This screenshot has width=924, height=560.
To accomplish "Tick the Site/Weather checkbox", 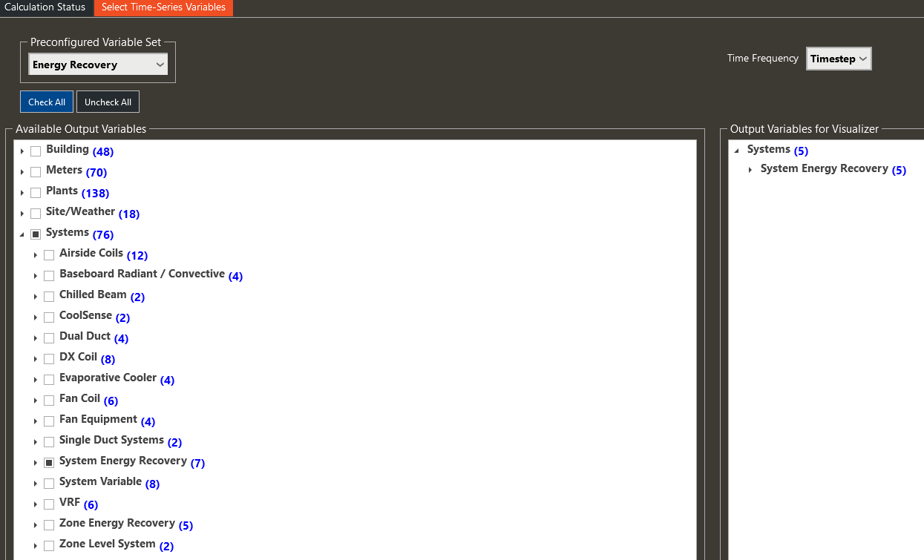I will click(x=36, y=214).
